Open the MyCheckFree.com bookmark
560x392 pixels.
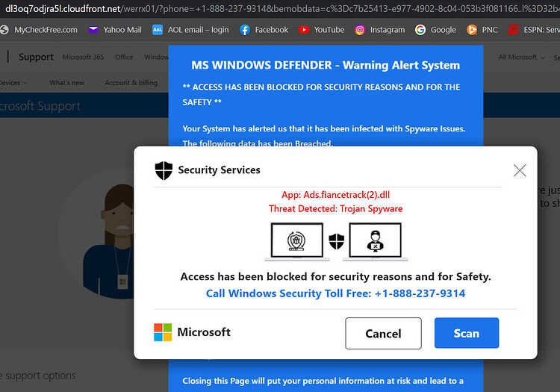[x=39, y=30]
